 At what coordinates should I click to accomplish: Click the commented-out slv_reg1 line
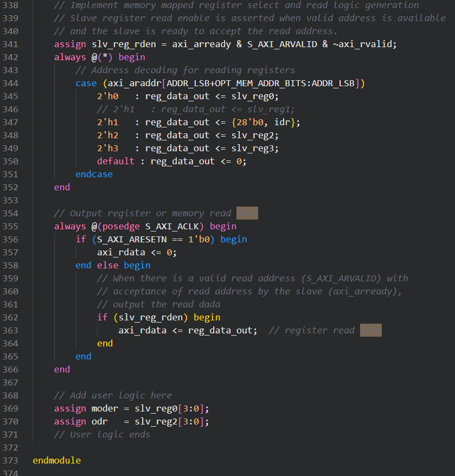pyautogui.click(x=195, y=109)
